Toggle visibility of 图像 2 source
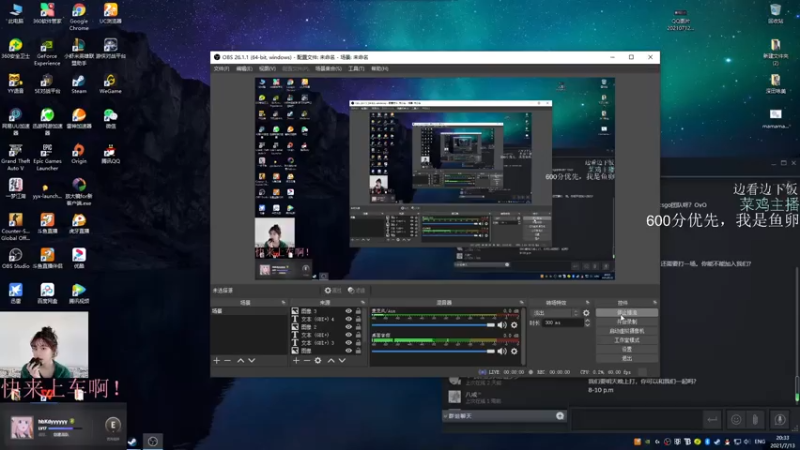 [x=348, y=327]
